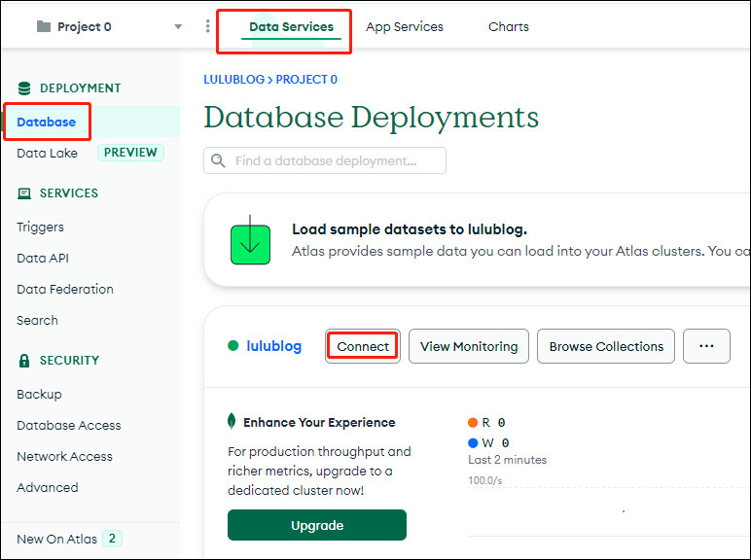The height and width of the screenshot is (560, 751).
Task: Click the search magnifier icon
Action: pos(218,160)
